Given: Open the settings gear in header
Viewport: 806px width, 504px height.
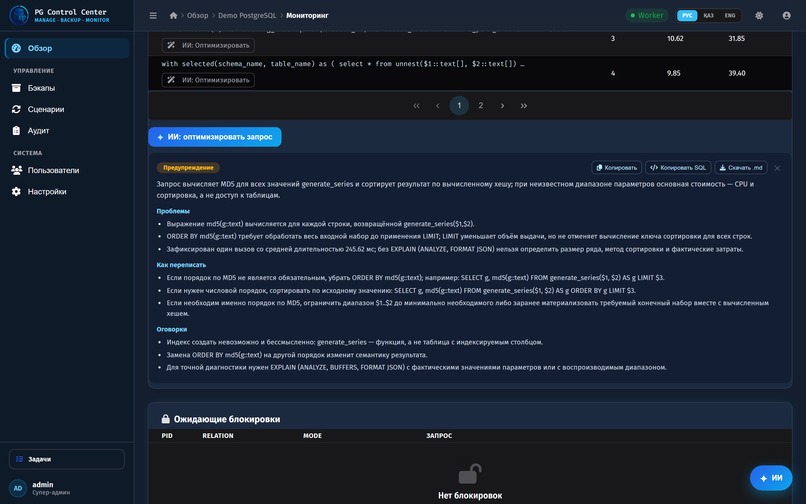Looking at the screenshot, I should tap(759, 15).
